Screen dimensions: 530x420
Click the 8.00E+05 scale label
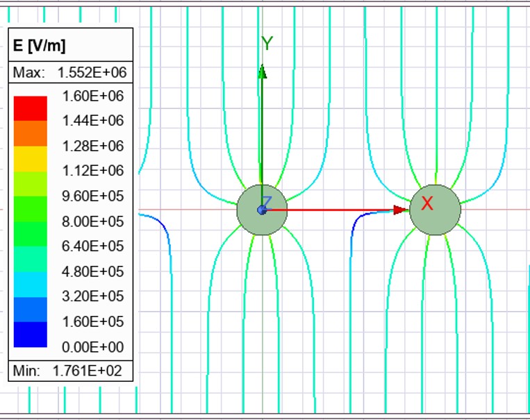(92, 221)
